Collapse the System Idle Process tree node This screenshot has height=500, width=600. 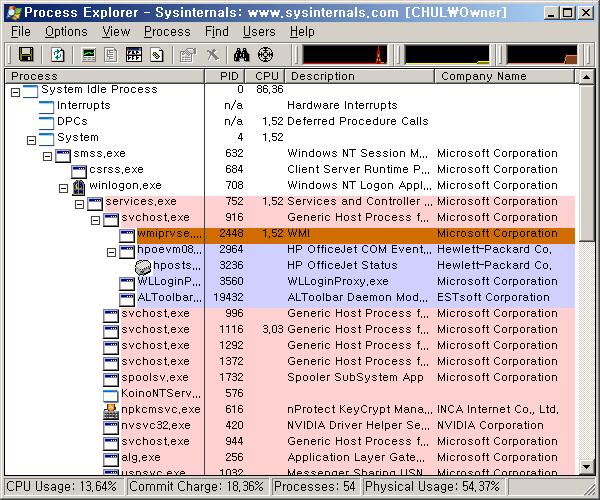(15, 92)
